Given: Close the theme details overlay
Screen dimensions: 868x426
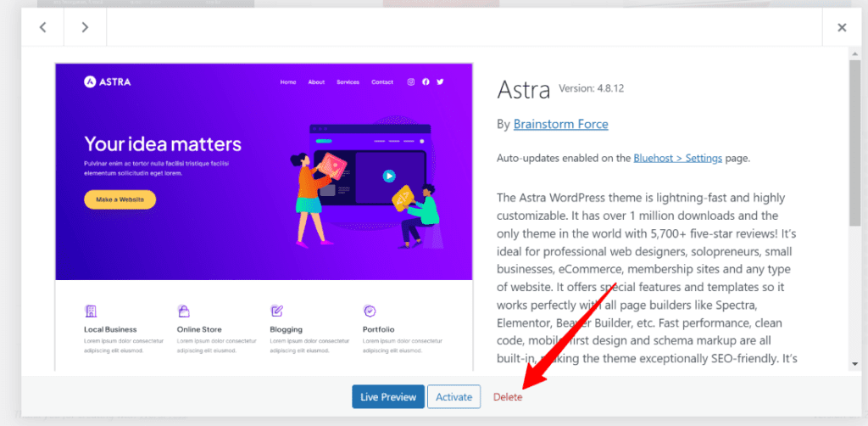Looking at the screenshot, I should (842, 27).
